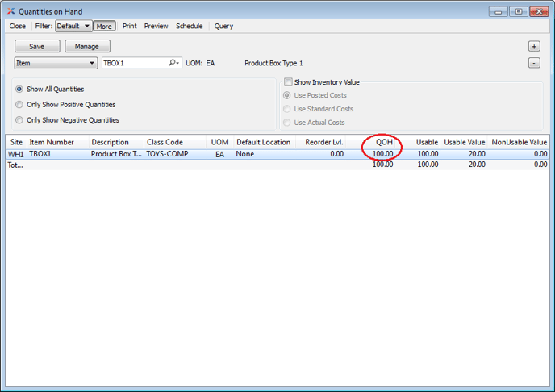Image resolution: width=555 pixels, height=392 pixels.
Task: Click the xTuple window title icon
Action: point(10,11)
